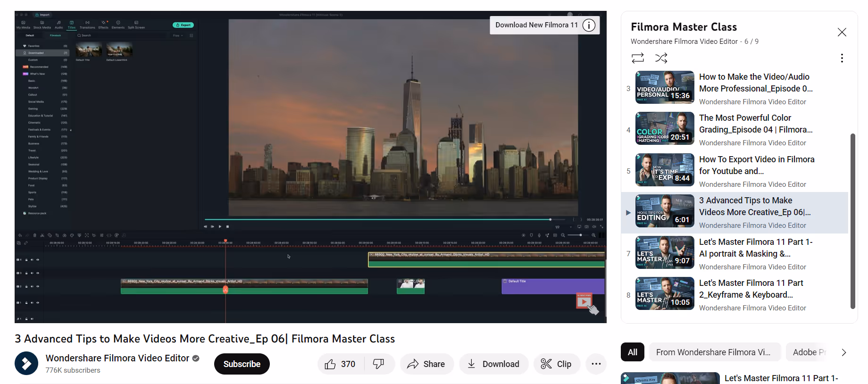Like the video with 370 likes
The width and height of the screenshot is (868, 384).
(x=341, y=364)
